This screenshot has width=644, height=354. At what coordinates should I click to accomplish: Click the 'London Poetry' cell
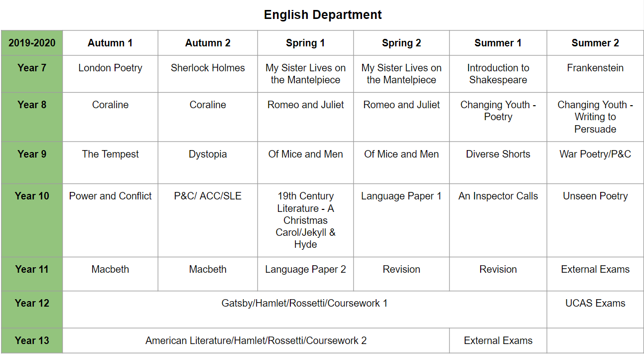[x=110, y=74]
